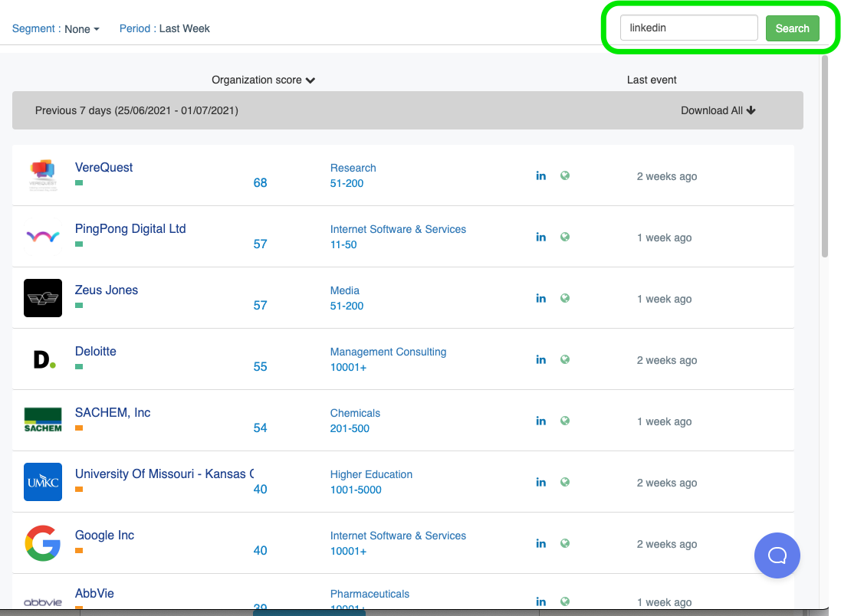
Task: Click the Last event column header
Action: 652,80
